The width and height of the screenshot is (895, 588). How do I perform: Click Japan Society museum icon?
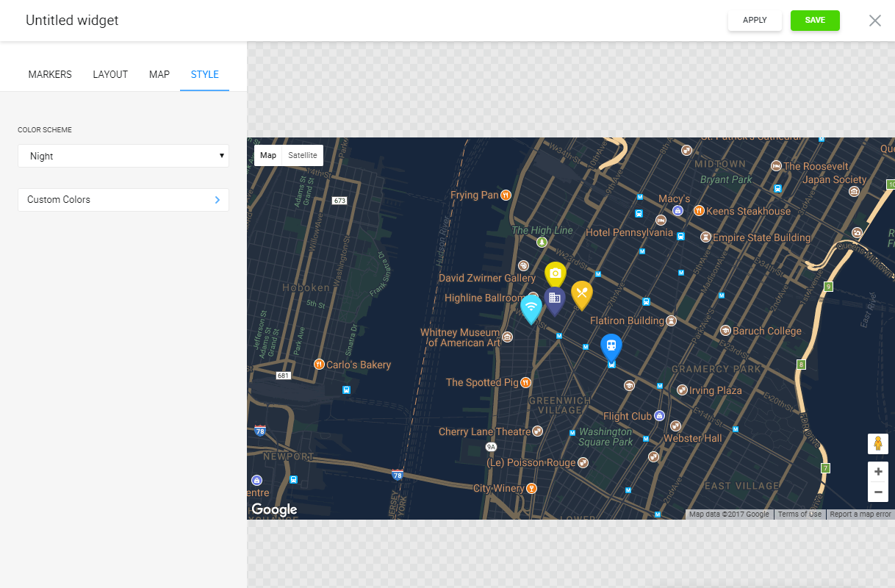click(854, 192)
